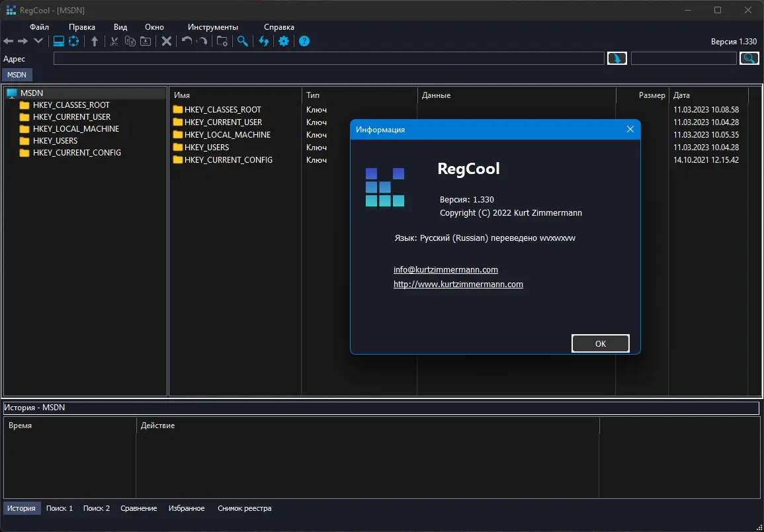This screenshot has height=532, width=764.
Task: Click the quick search magnifier button at right
Action: pyautogui.click(x=749, y=58)
